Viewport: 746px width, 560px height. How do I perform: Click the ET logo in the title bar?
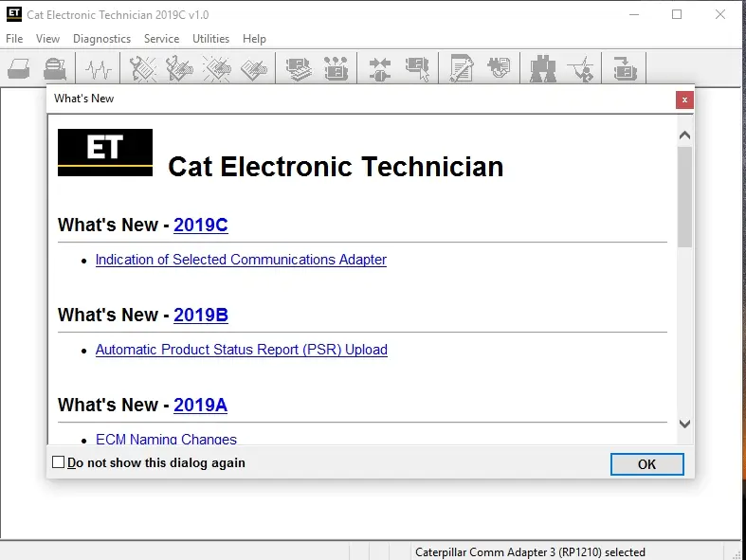pos(13,14)
